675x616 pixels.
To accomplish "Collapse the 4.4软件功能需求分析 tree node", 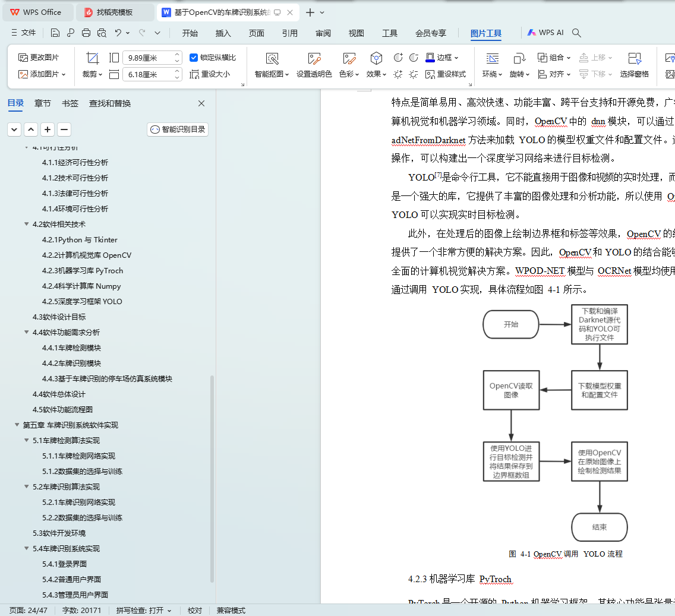I will (x=27, y=332).
